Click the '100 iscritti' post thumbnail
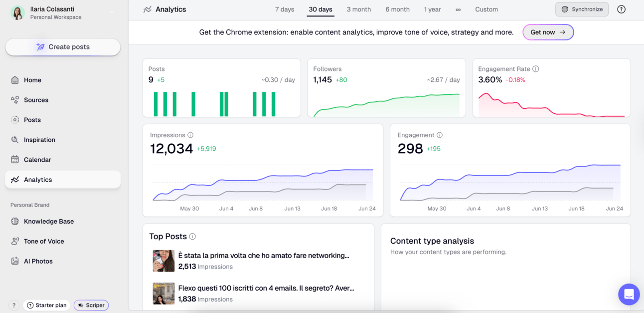 (x=163, y=294)
